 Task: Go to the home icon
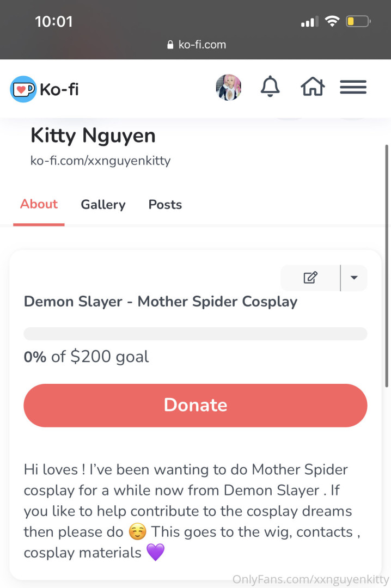tap(313, 87)
